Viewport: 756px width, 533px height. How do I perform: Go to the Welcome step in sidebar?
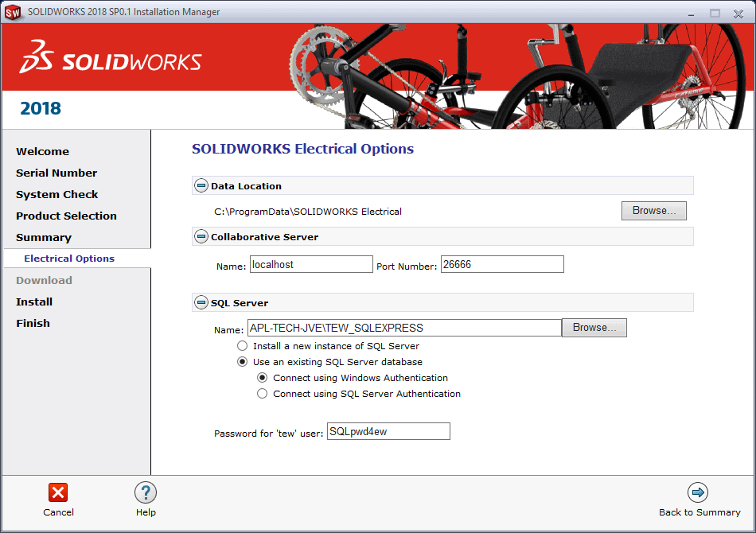pos(42,151)
